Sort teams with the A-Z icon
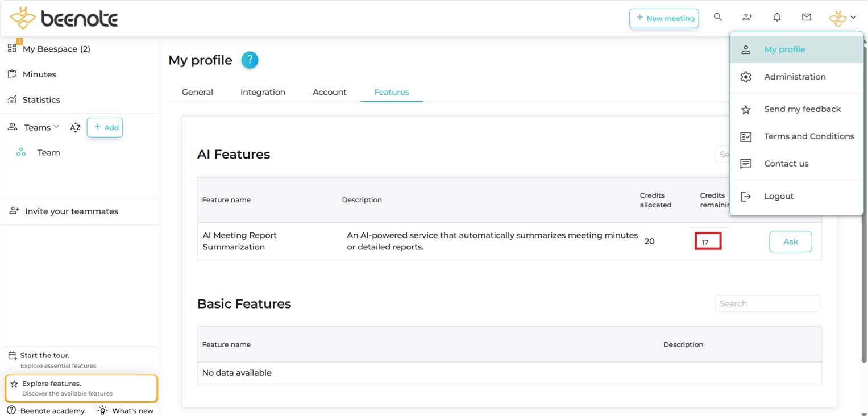This screenshot has width=868, height=416. click(75, 128)
